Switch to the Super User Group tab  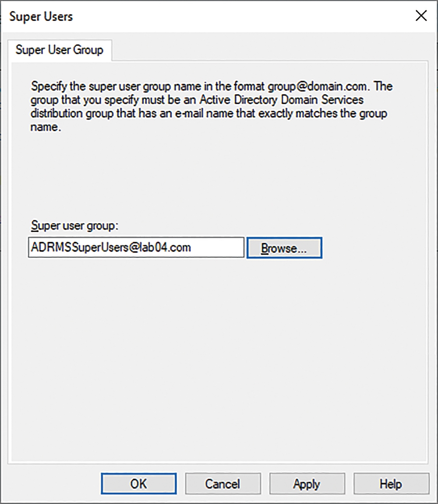60,50
